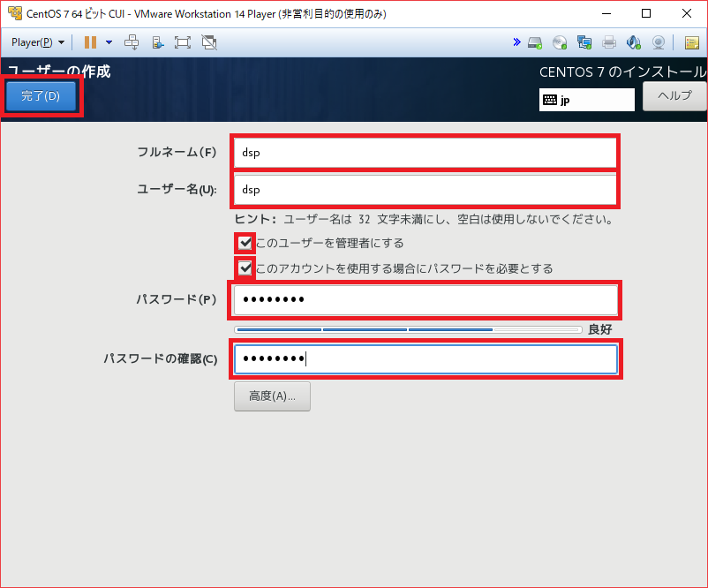This screenshot has height=588, width=708.
Task: Click the ヘルプ help button
Action: pyautogui.click(x=674, y=96)
